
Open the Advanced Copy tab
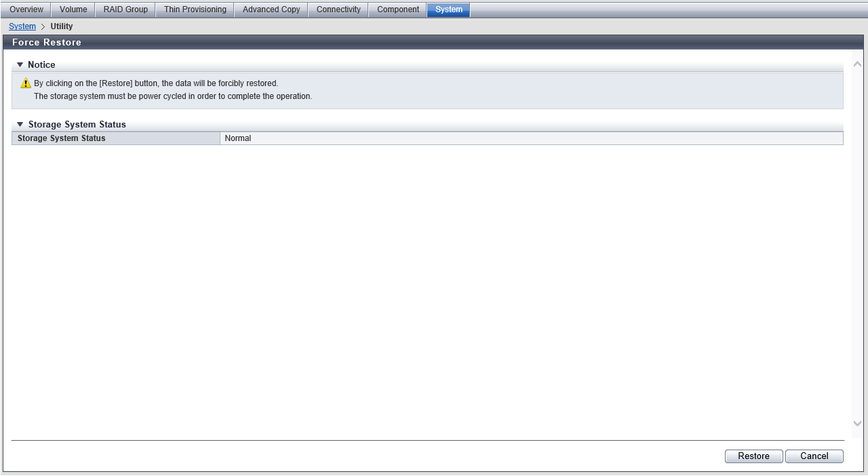[271, 9]
